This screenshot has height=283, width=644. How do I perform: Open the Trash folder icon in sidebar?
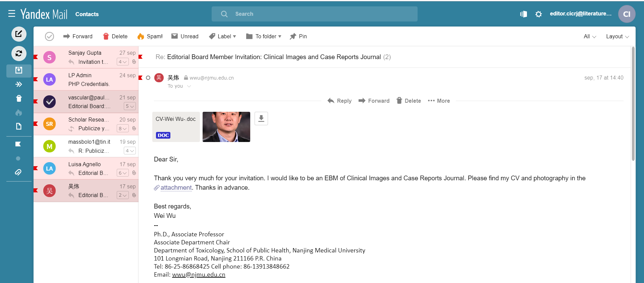click(x=19, y=98)
